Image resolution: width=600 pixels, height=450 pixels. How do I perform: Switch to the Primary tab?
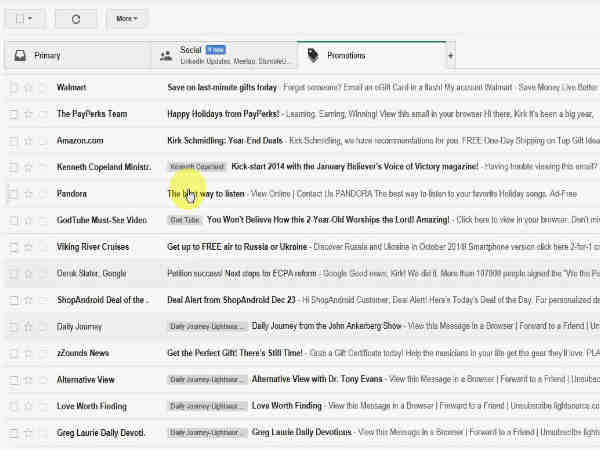tap(47, 56)
